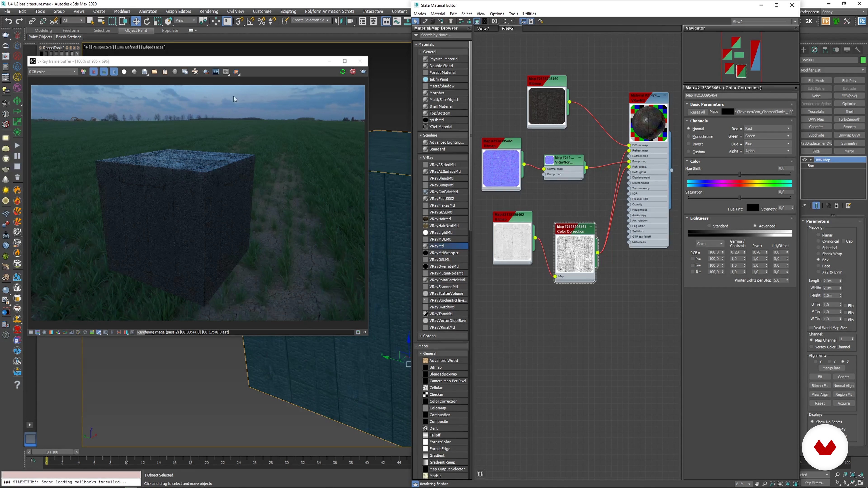The height and width of the screenshot is (488, 868).
Task: Toggle red channel in V-Ray frame buffer
Action: 94,72
